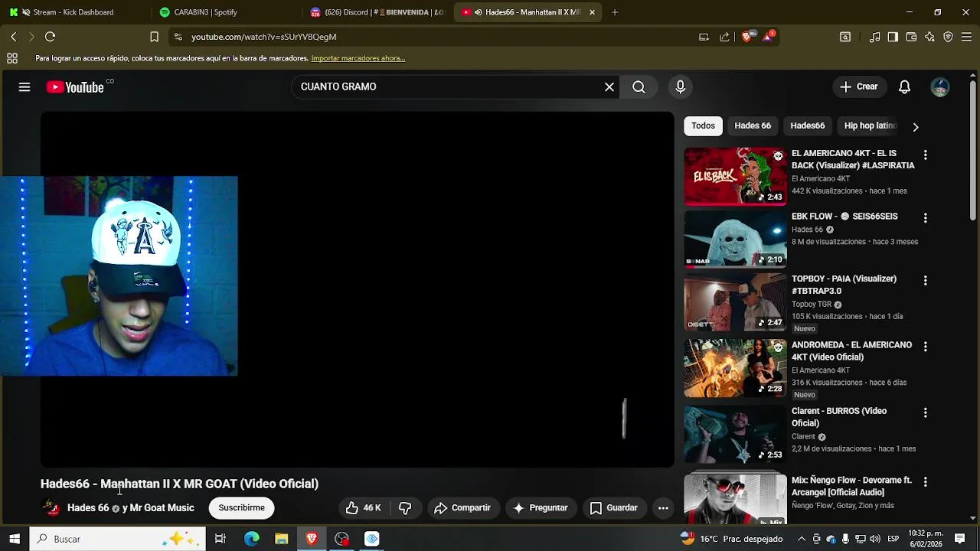
Task: Open options for Mix Ñengo Flow
Action: pos(925,482)
